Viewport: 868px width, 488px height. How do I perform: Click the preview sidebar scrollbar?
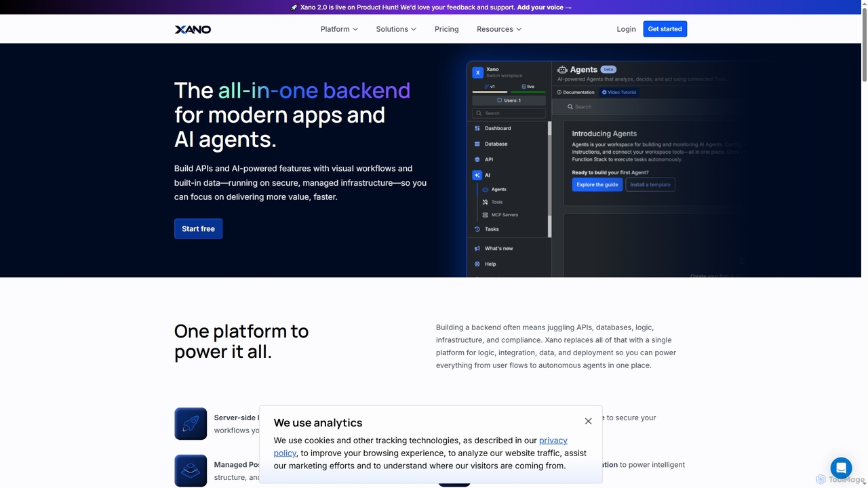pos(549,180)
